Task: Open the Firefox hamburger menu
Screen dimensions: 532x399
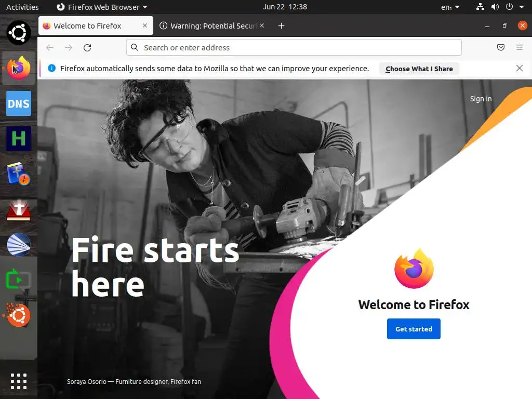Action: (519, 47)
